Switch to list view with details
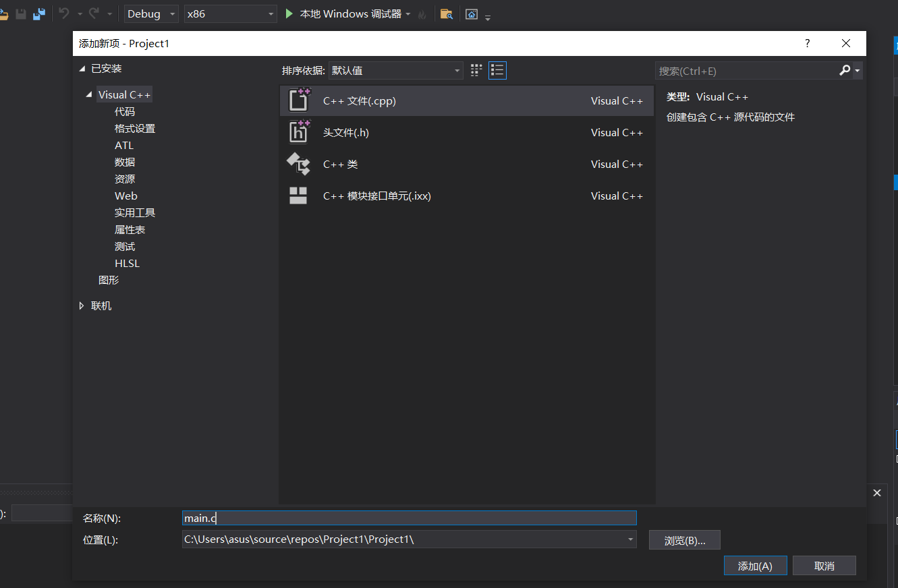Image resolution: width=898 pixels, height=588 pixels. click(497, 70)
